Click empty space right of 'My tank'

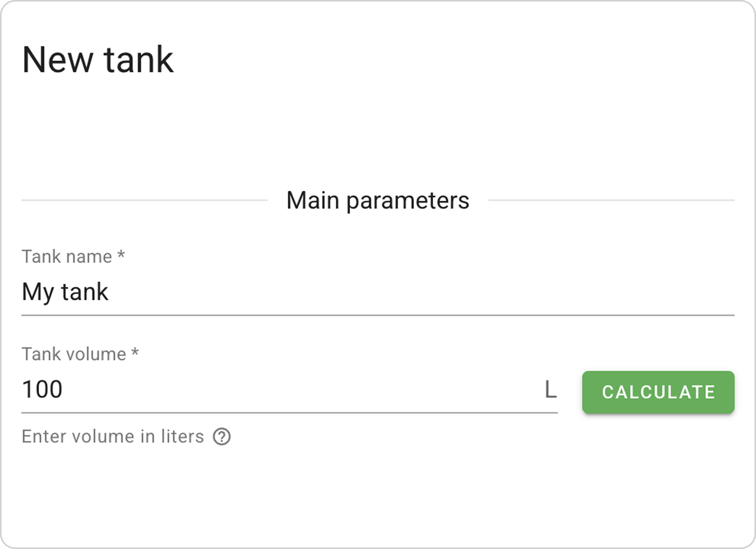point(422,292)
